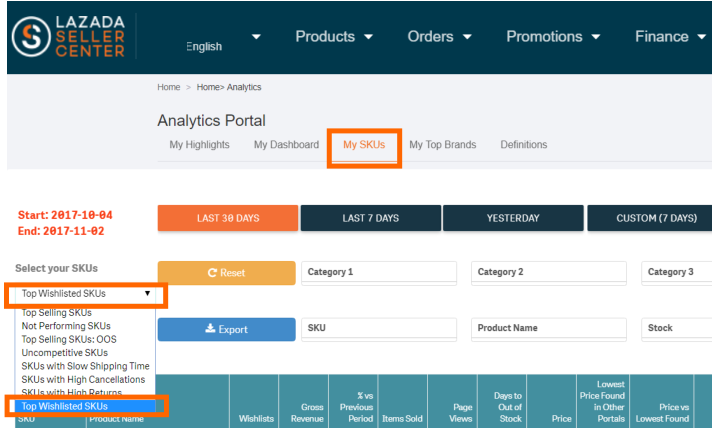Select the Yesterday date range
The width and height of the screenshot is (712, 430).
coord(513,218)
